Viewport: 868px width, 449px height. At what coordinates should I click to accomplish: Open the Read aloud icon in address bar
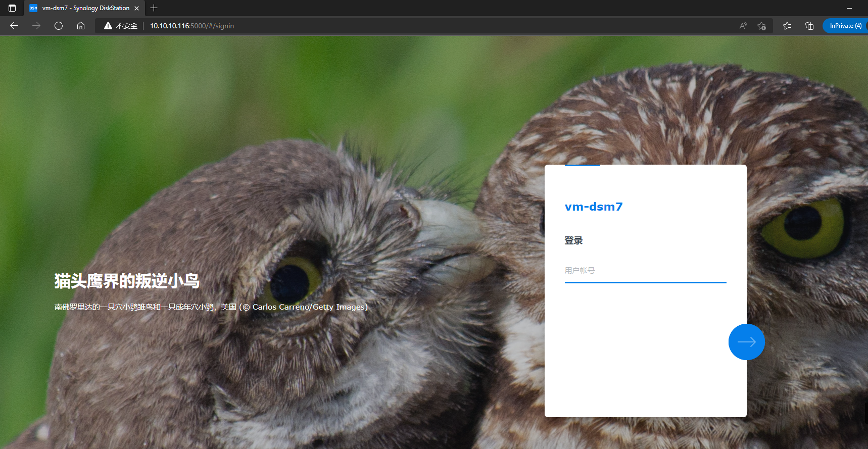pyautogui.click(x=743, y=26)
